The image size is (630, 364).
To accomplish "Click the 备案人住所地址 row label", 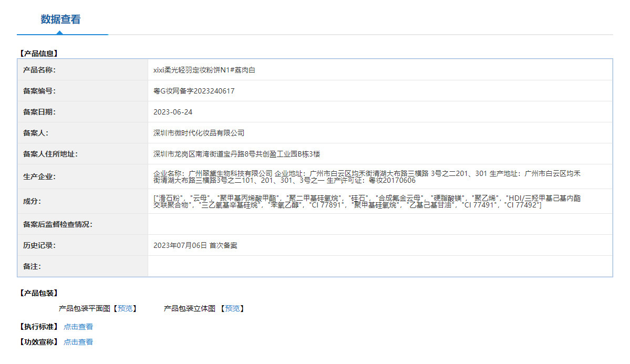I will coord(50,154).
